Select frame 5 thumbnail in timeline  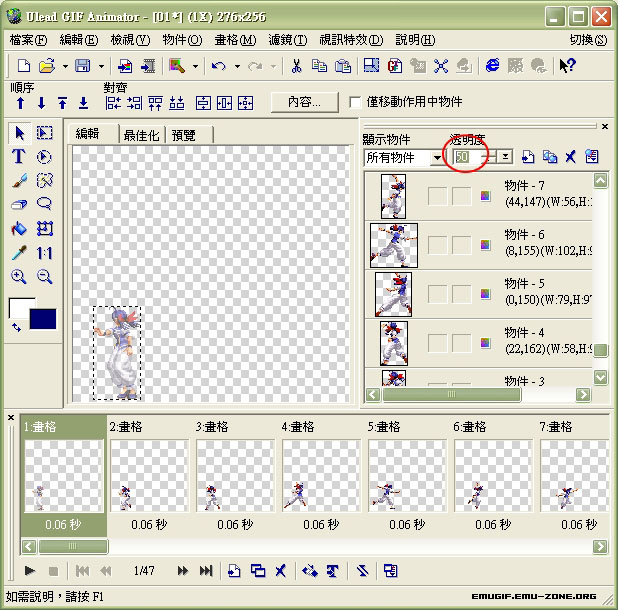[406, 475]
